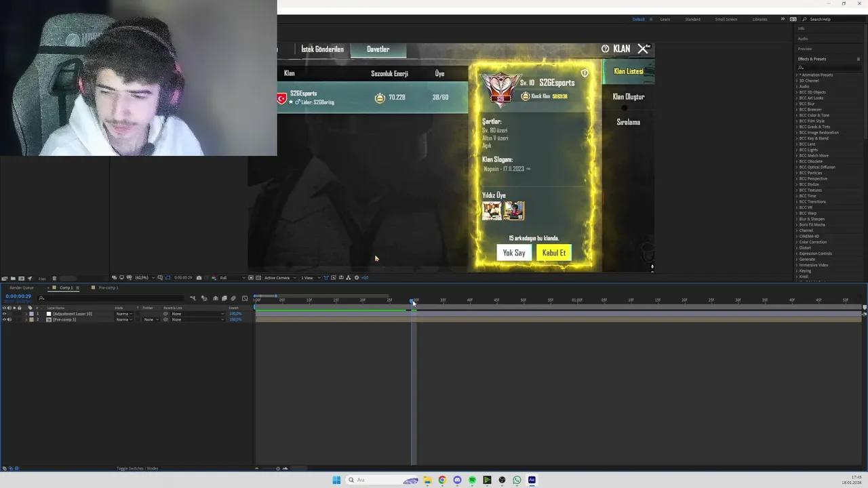Expand the Animation Presets category
Image resolution: width=868 pixels, height=488 pixels.
pos(797,75)
